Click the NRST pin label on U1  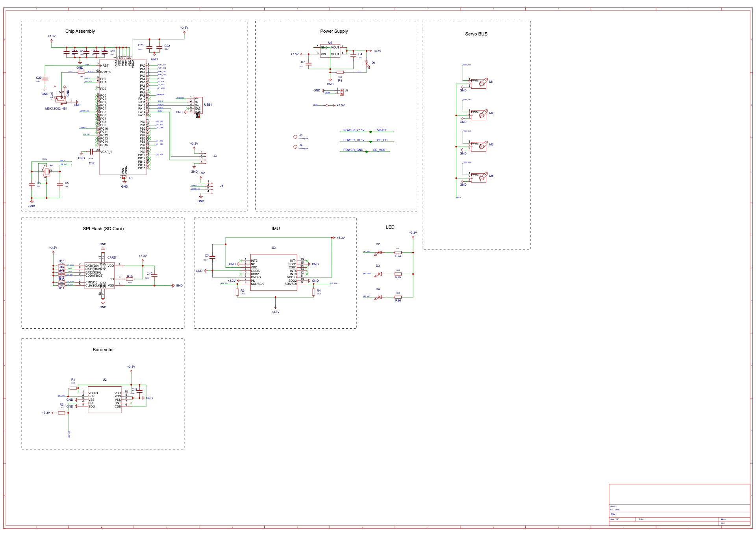(104, 66)
